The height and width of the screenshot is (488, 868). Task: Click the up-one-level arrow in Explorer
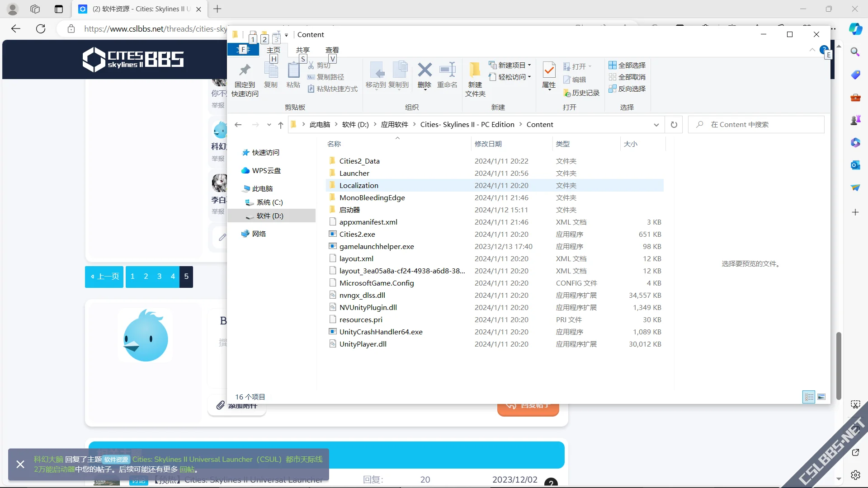coord(281,125)
